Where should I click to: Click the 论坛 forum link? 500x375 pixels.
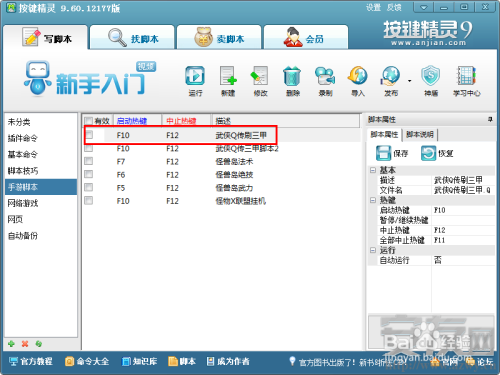480,362
